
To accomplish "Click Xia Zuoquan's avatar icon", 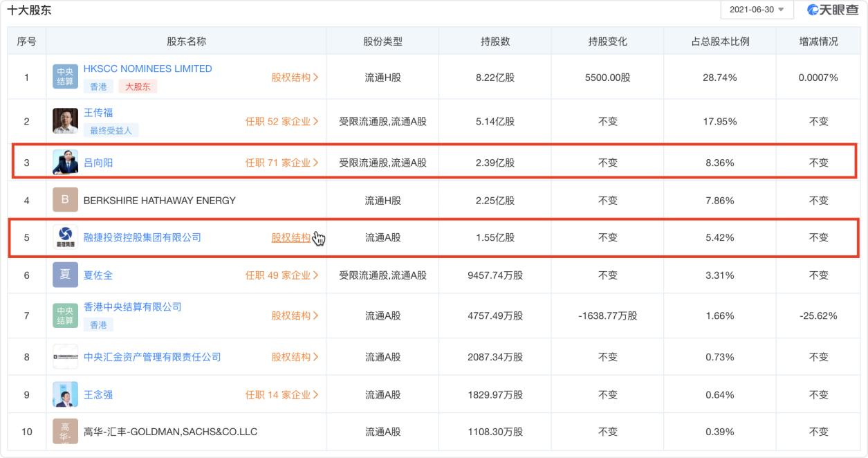I will pyautogui.click(x=64, y=275).
